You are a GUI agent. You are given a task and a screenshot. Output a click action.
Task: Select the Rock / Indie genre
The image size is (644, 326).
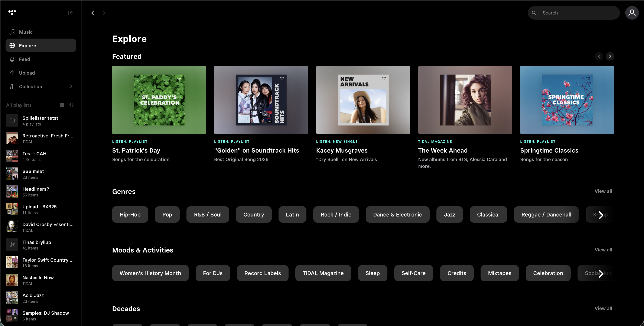tap(336, 215)
